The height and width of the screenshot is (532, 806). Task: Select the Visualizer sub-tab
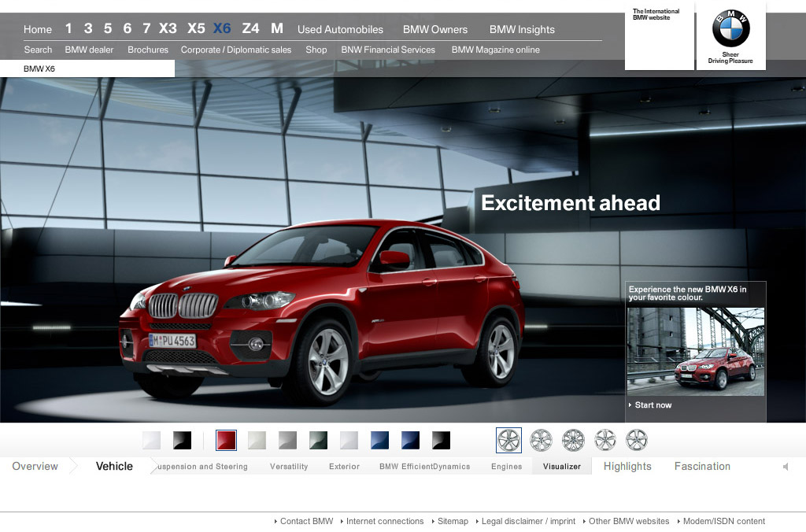pos(562,467)
